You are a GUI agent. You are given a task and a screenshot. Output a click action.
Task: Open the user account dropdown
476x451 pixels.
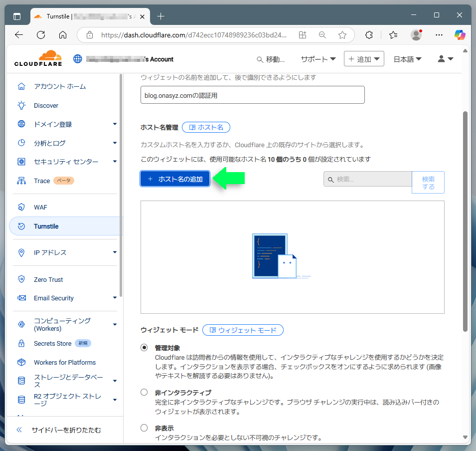pos(445,59)
